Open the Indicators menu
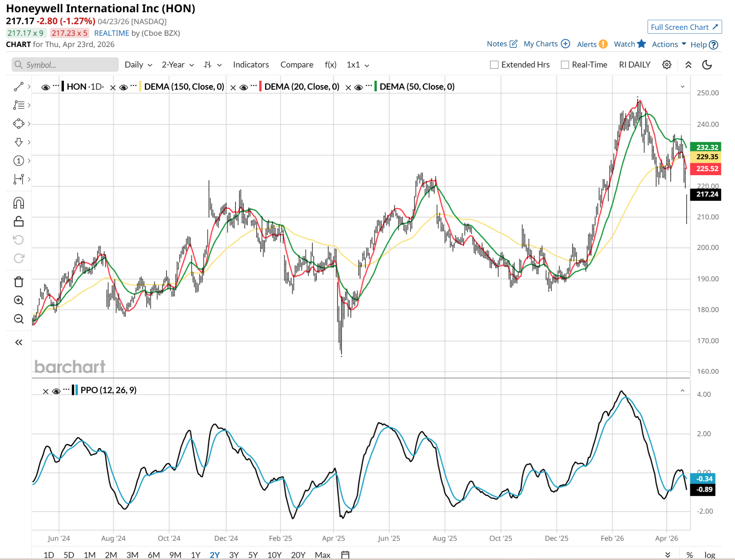Image resolution: width=735 pixels, height=560 pixels. click(x=251, y=65)
